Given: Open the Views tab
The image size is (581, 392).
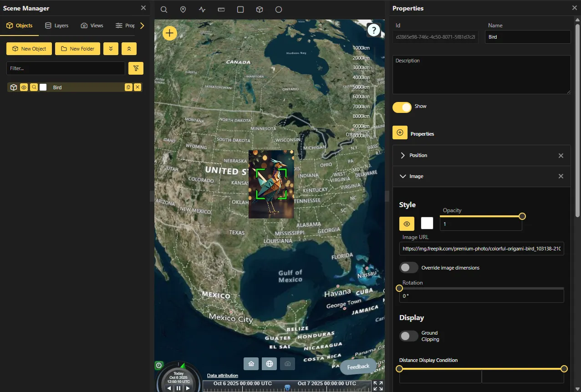Looking at the screenshot, I should (92, 25).
